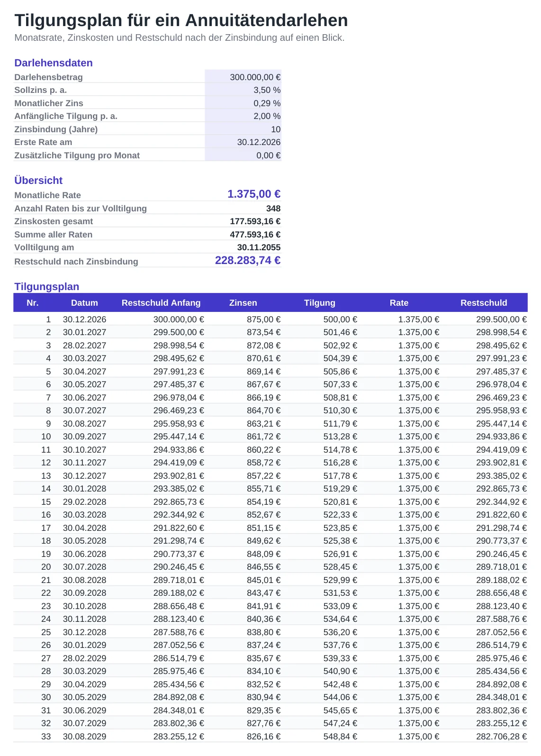
Task: Select the Zinsen cell 860,22 €
Action: pyautogui.click(x=263, y=450)
